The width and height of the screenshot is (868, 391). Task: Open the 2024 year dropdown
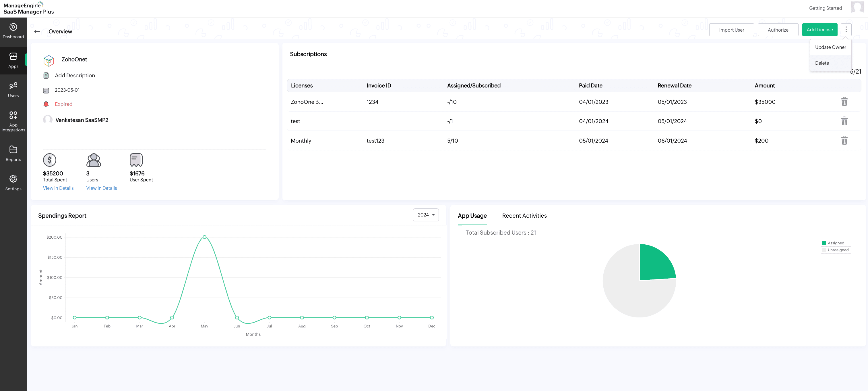click(x=426, y=215)
